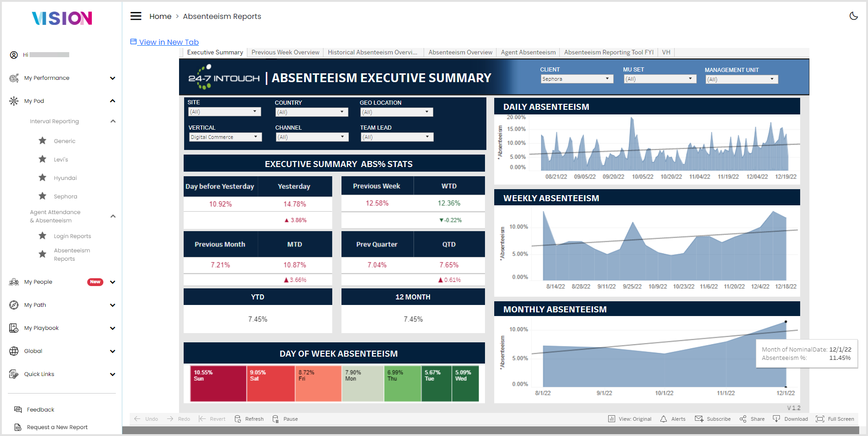Switch to Absenteeism Overview tab
Screen dimensions: 868x436
pyautogui.click(x=460, y=53)
